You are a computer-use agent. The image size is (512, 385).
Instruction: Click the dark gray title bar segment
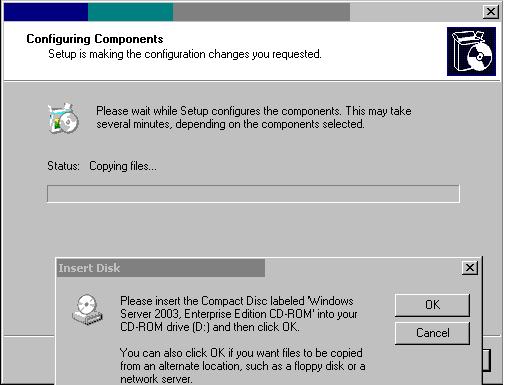click(x=262, y=12)
